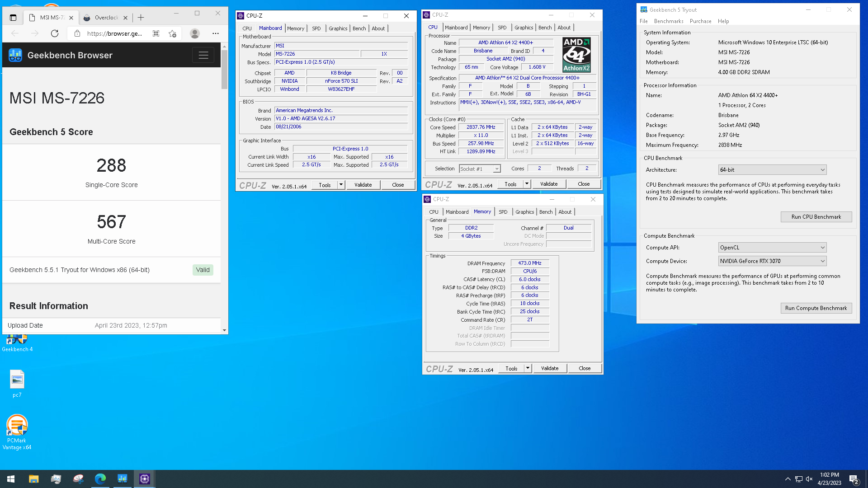Click Close button in CPU-Z Memory window
Screen dimensions: 868x488
[x=585, y=368]
